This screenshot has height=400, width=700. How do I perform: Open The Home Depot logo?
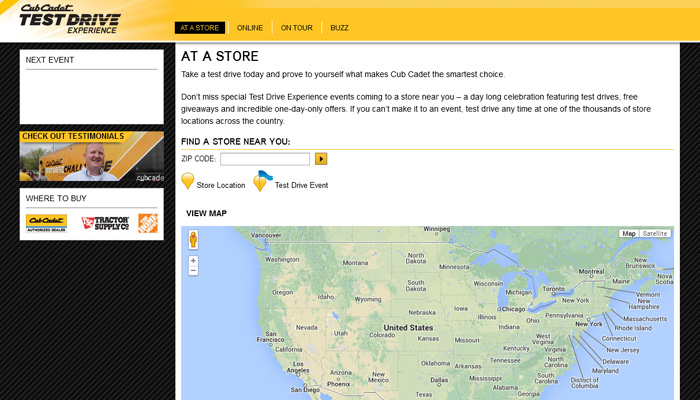coord(148,223)
